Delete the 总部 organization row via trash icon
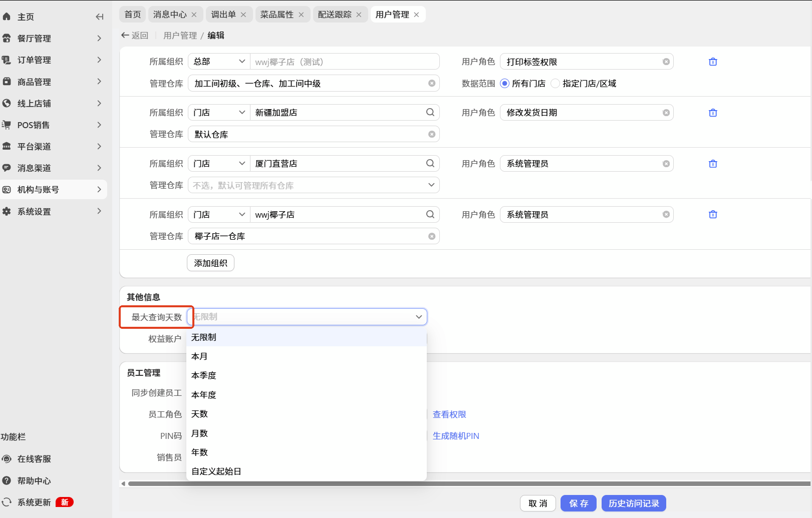This screenshot has height=518, width=812. point(713,62)
